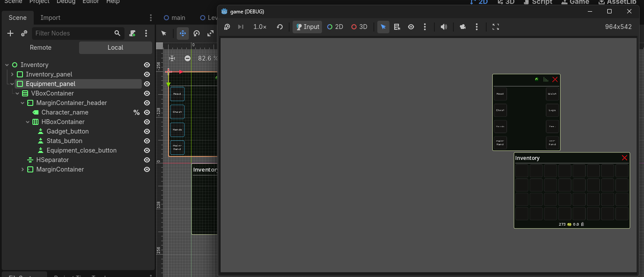
Task: Open the Debug menu
Action: [x=66, y=2]
